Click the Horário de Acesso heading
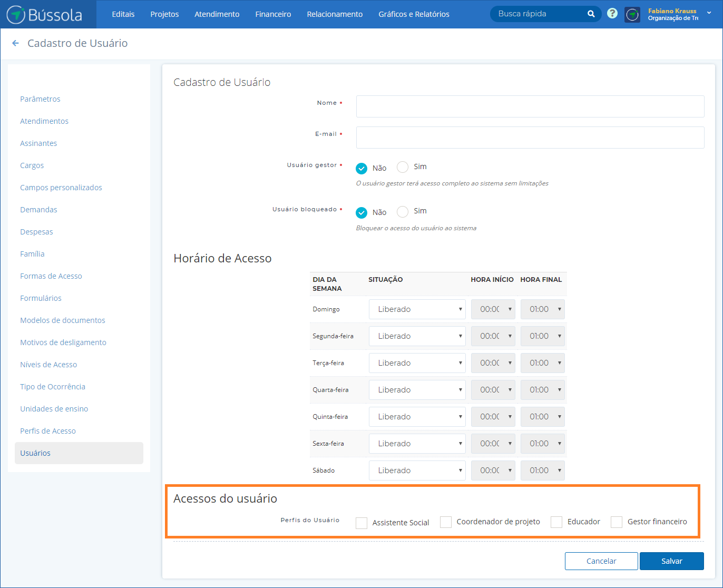723x588 pixels. tap(222, 258)
